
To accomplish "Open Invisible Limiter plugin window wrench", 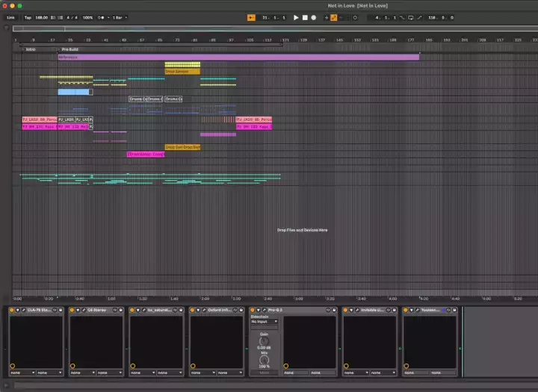I will click(357, 310).
